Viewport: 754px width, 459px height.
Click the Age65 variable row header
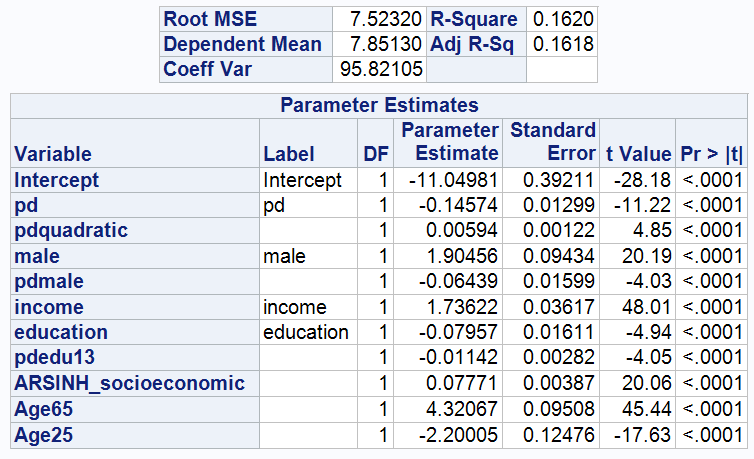click(x=43, y=408)
